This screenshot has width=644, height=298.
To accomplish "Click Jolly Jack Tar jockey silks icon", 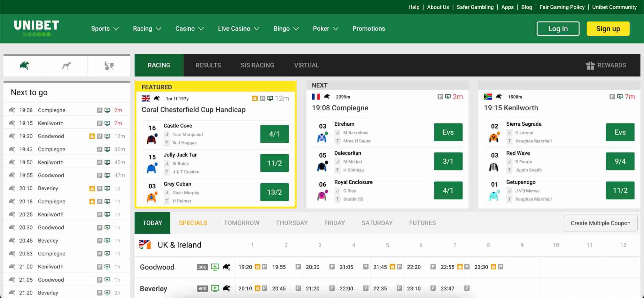I will (x=152, y=168).
